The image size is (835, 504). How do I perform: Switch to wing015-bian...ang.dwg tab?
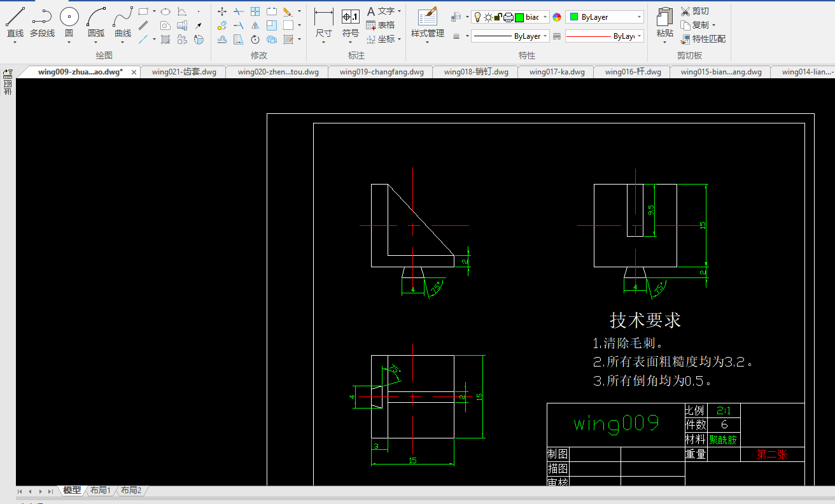[721, 72]
